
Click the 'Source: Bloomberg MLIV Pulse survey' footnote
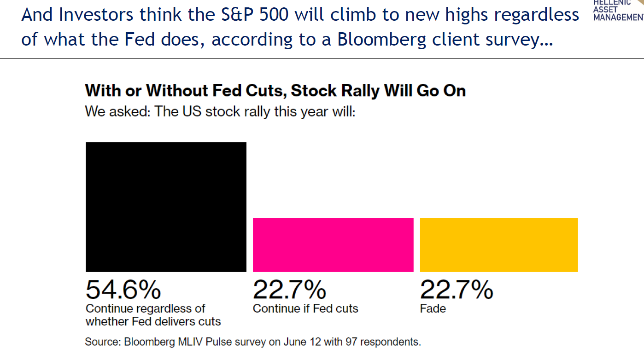point(253,342)
